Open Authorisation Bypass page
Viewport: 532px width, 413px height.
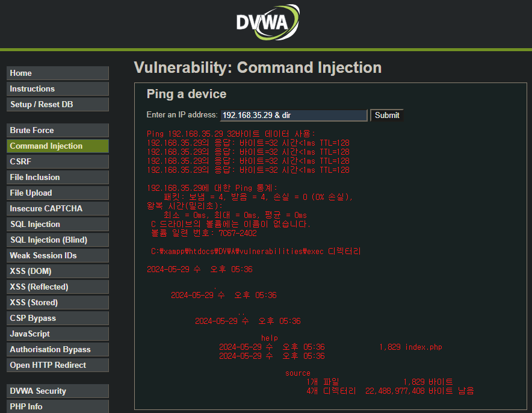tap(58, 349)
